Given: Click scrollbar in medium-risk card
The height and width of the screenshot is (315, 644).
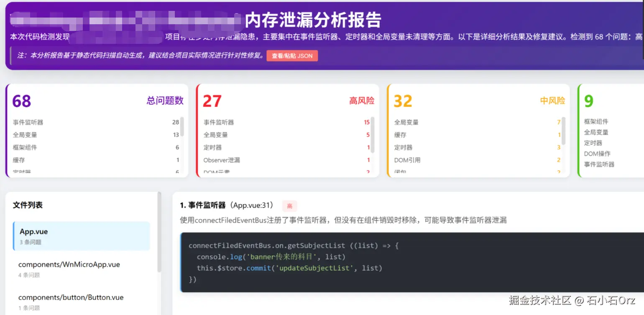Looking at the screenshot, I should (x=564, y=131).
